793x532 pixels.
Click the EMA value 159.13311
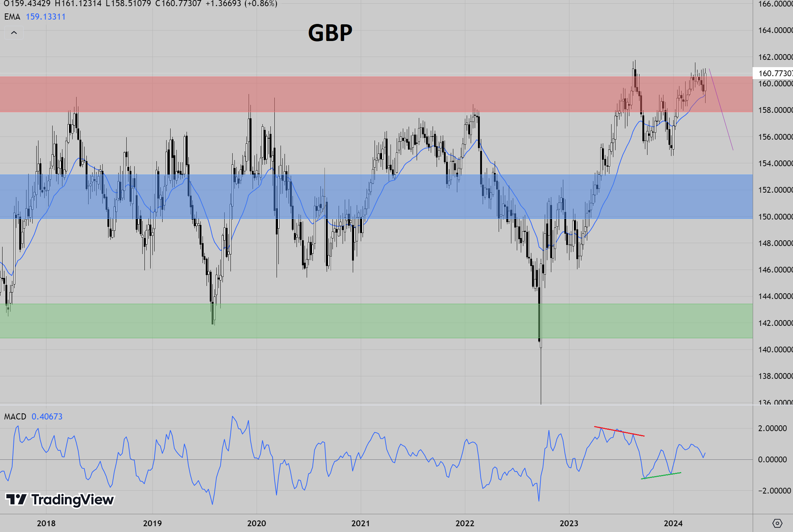(x=46, y=17)
